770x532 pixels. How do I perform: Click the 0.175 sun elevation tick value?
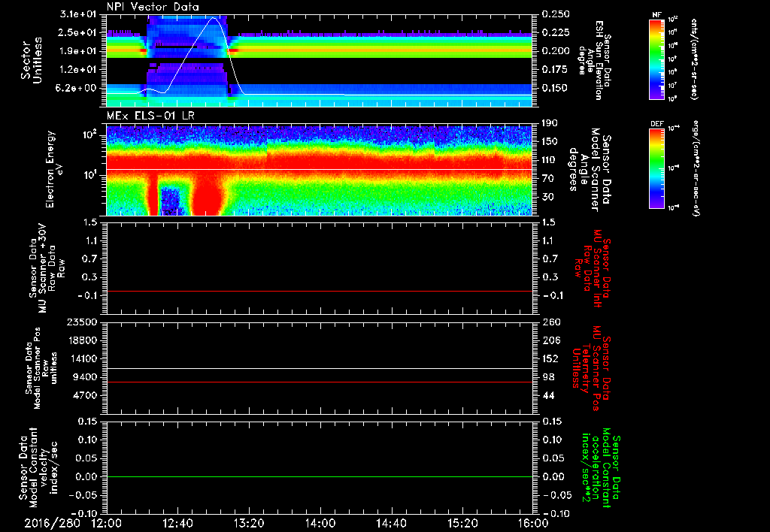[556, 70]
